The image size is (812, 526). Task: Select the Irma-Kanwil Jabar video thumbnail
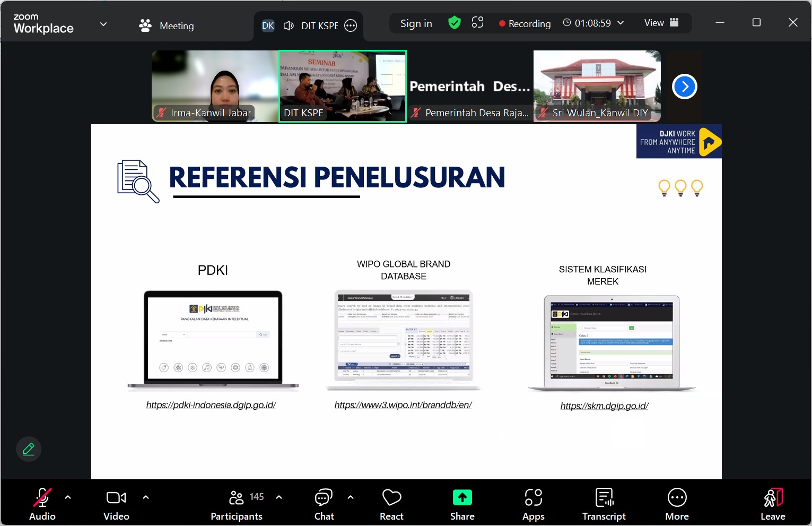[215, 86]
